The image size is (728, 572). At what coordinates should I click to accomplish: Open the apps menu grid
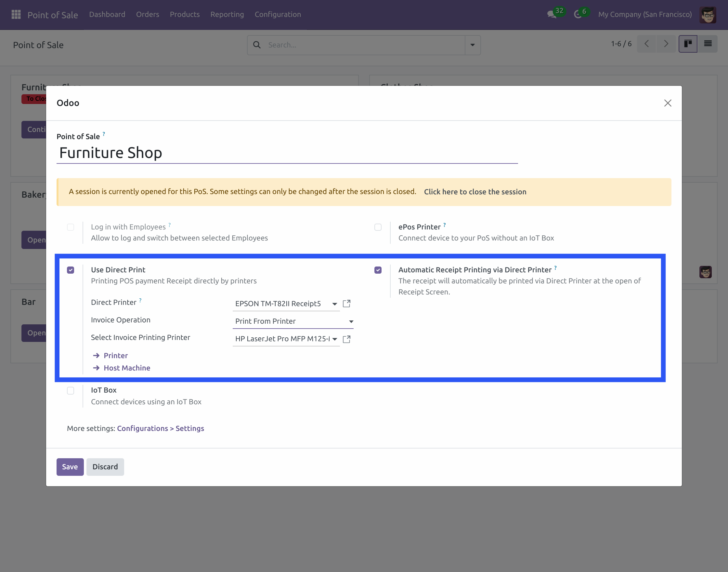(15, 14)
